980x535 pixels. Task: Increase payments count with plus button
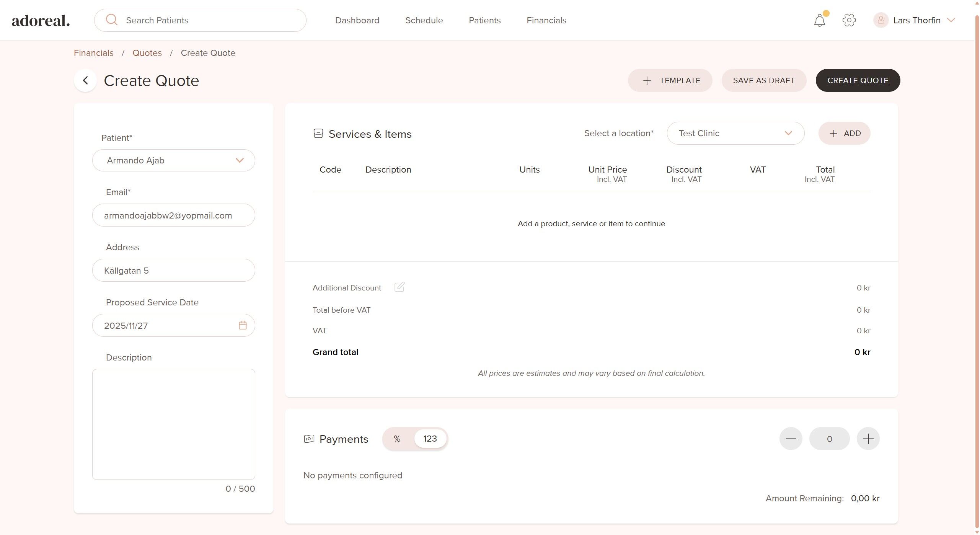pyautogui.click(x=868, y=439)
